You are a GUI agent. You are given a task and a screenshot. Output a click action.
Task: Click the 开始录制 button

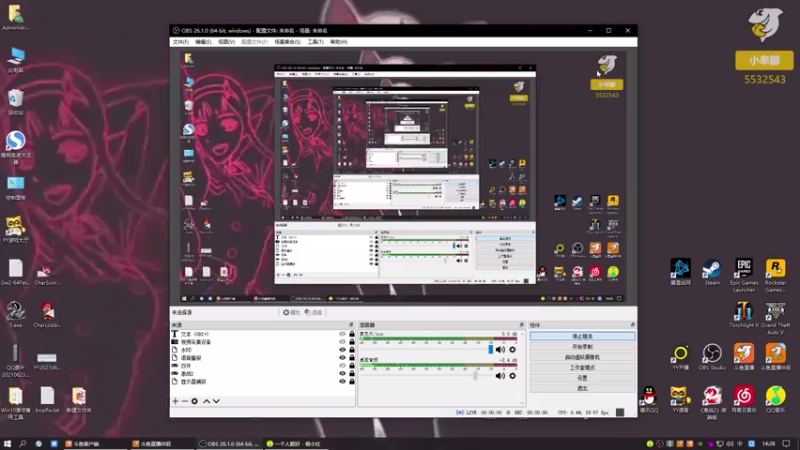point(583,347)
